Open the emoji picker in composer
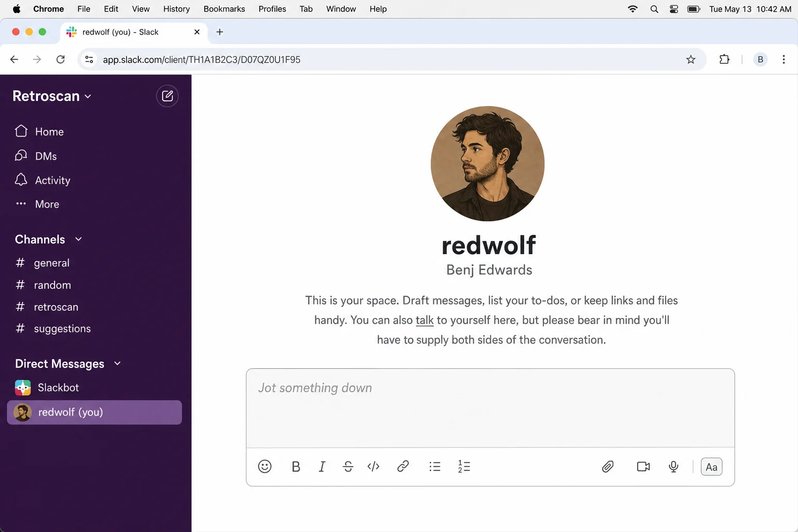 click(265, 467)
